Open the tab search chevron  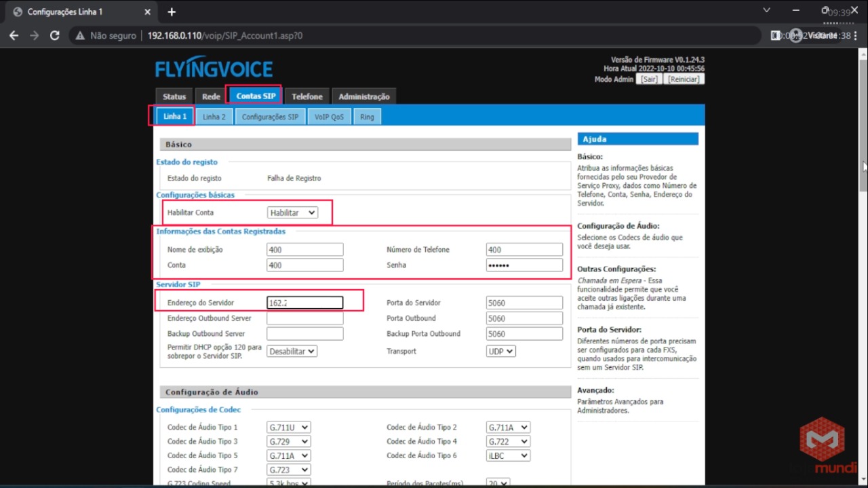tap(767, 11)
